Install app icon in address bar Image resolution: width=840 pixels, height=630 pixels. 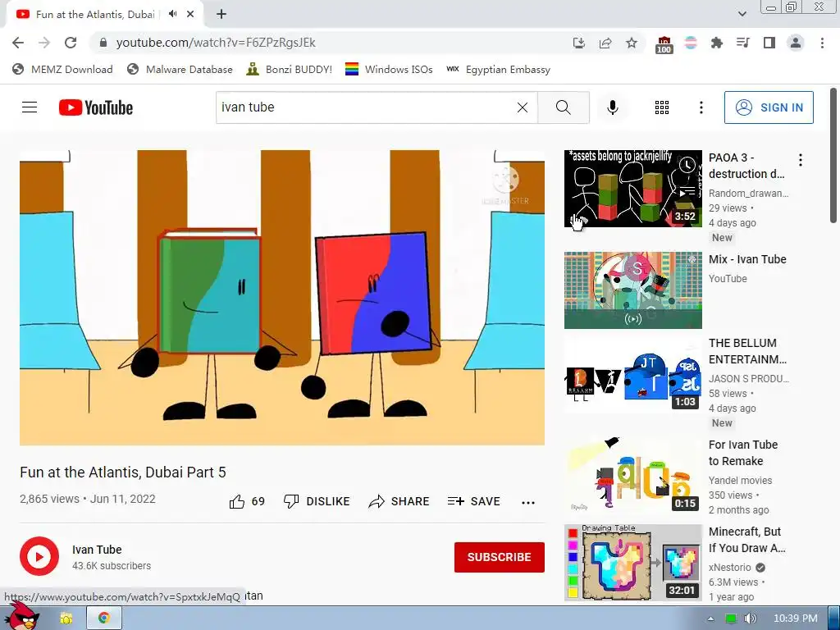click(578, 43)
